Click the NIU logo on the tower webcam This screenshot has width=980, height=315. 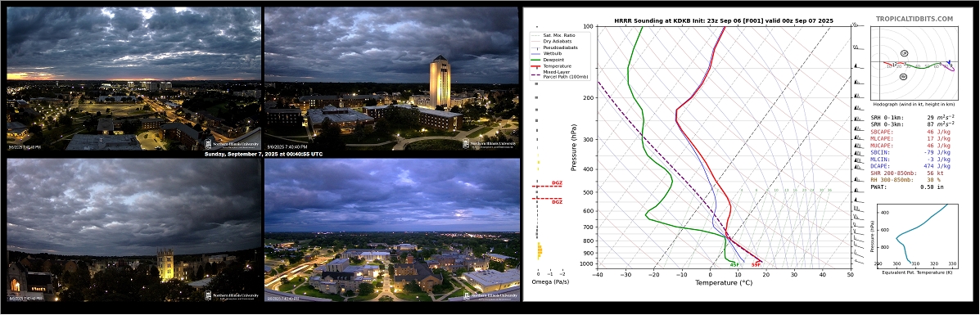tap(490, 144)
